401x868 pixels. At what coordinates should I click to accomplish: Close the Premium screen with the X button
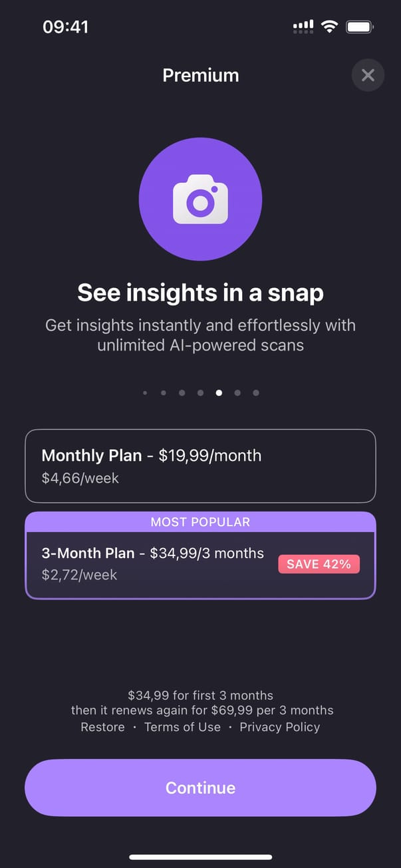pos(368,75)
